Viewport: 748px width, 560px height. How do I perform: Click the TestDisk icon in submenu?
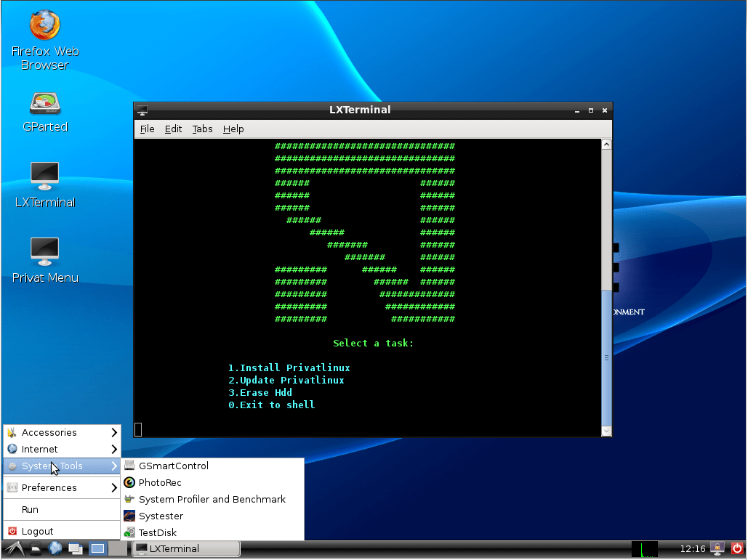pyautogui.click(x=129, y=532)
